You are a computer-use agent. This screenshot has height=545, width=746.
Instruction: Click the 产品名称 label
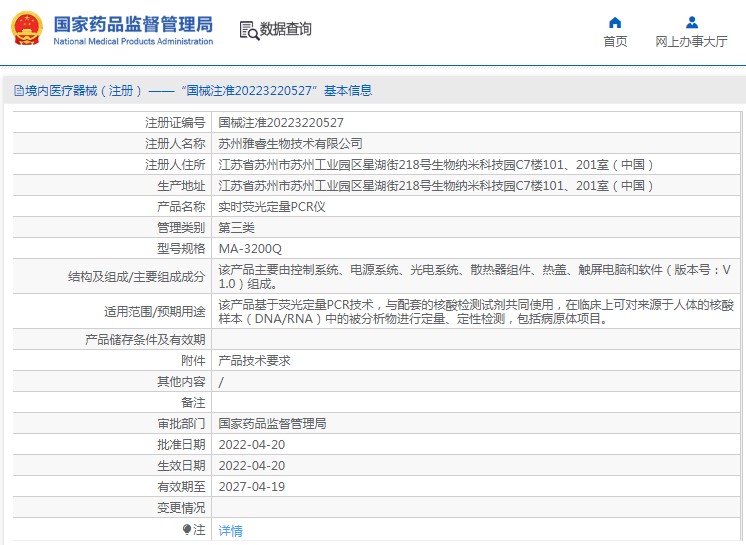click(181, 207)
